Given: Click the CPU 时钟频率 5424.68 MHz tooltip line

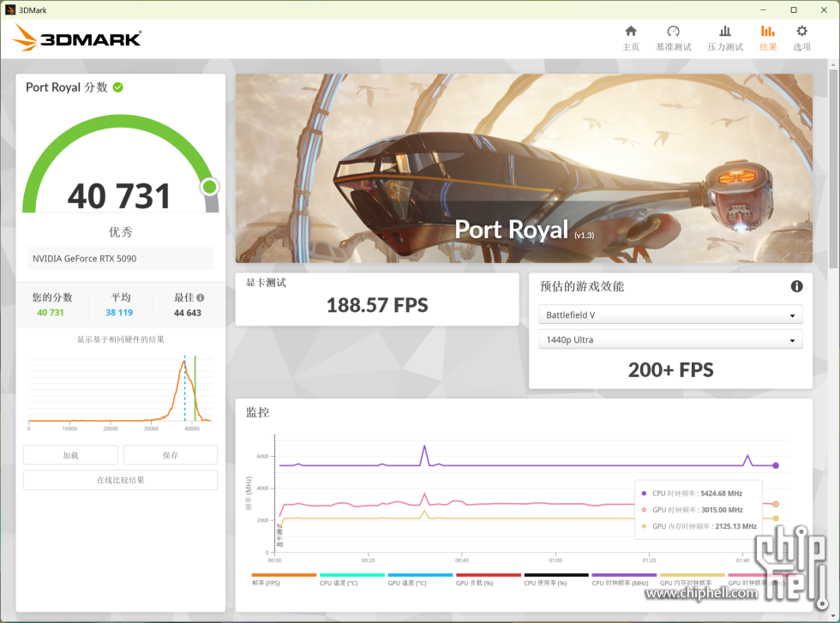Looking at the screenshot, I should click(x=693, y=494).
